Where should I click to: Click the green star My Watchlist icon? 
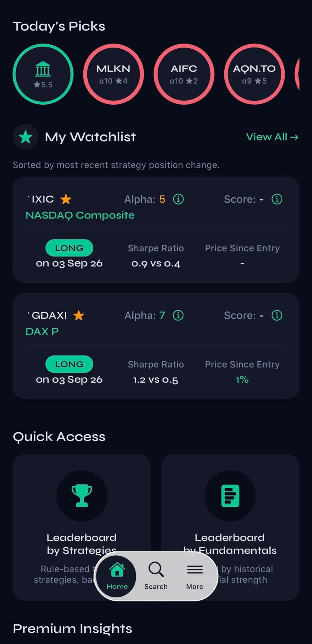tap(25, 137)
